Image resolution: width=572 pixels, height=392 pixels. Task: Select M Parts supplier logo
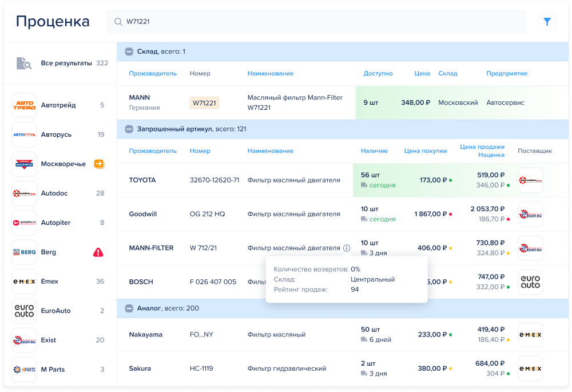click(25, 370)
